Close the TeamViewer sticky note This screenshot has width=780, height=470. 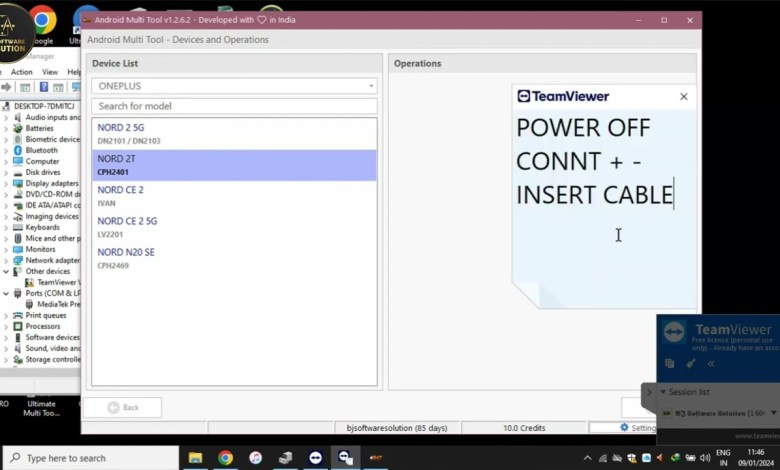click(x=683, y=97)
